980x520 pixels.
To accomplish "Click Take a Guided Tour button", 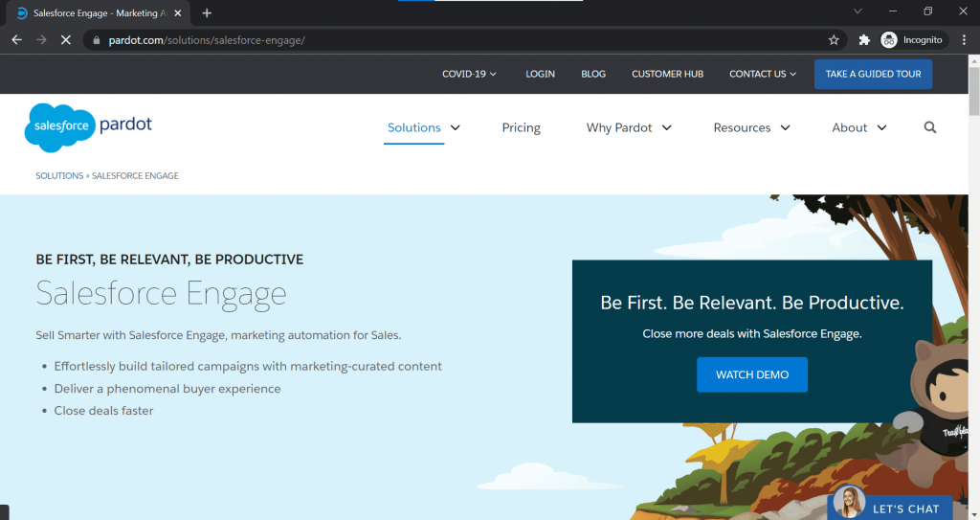I will tap(873, 74).
